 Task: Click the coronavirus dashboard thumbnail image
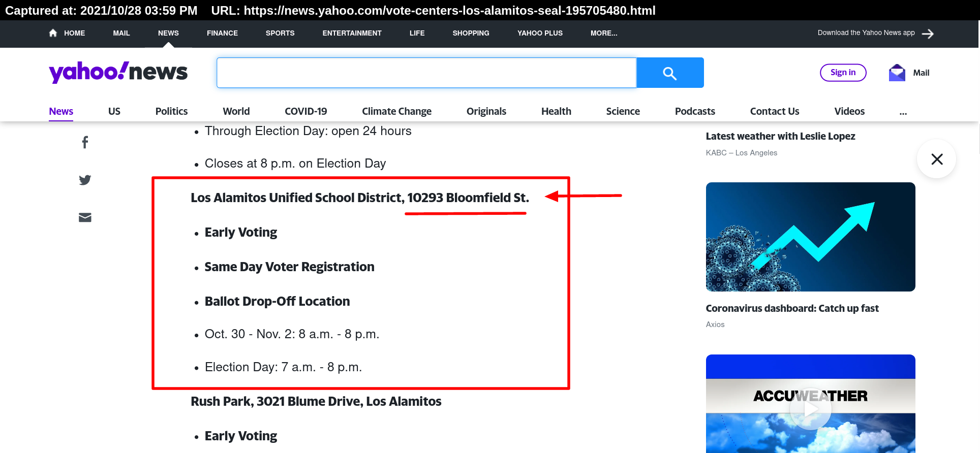tap(810, 237)
